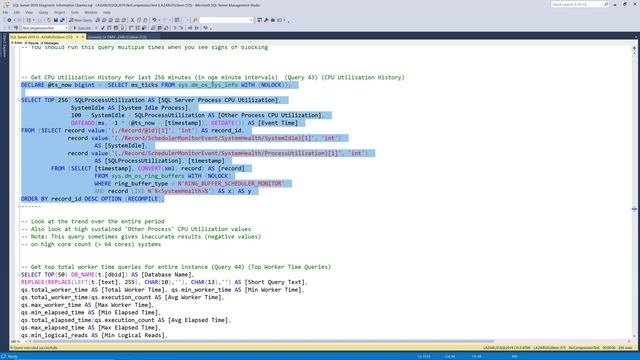Toggle Include Client Statistics

coord(144,28)
